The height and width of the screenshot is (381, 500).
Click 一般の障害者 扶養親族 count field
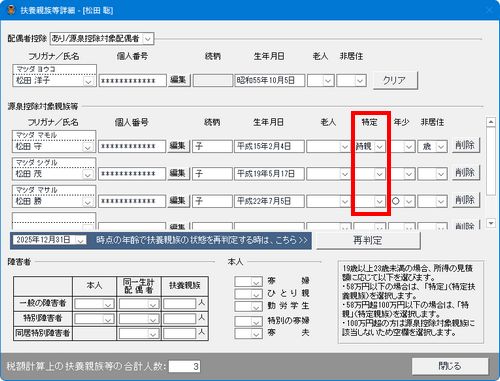point(180,304)
